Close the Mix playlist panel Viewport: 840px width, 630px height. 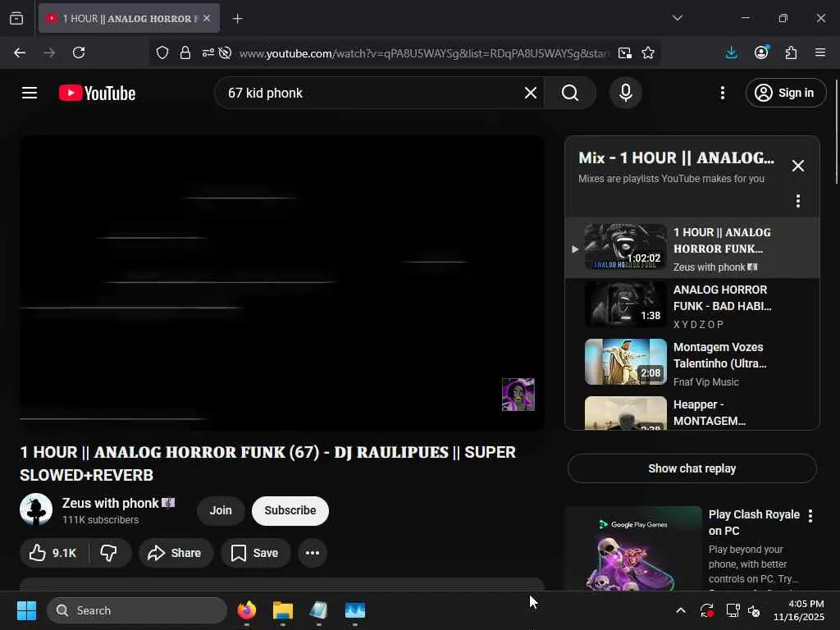click(797, 166)
